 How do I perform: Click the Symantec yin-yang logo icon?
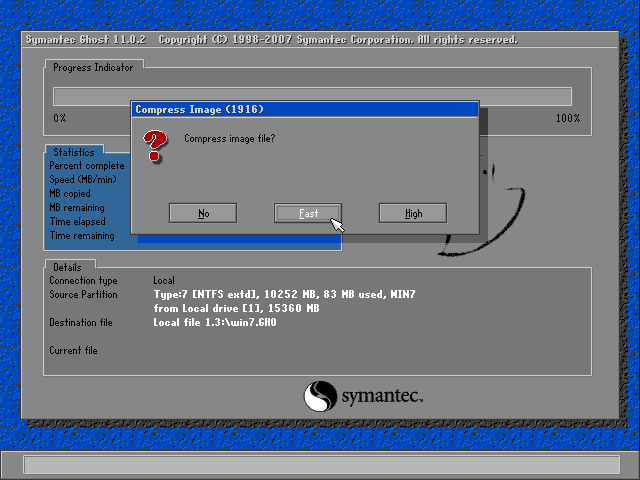(x=320, y=396)
